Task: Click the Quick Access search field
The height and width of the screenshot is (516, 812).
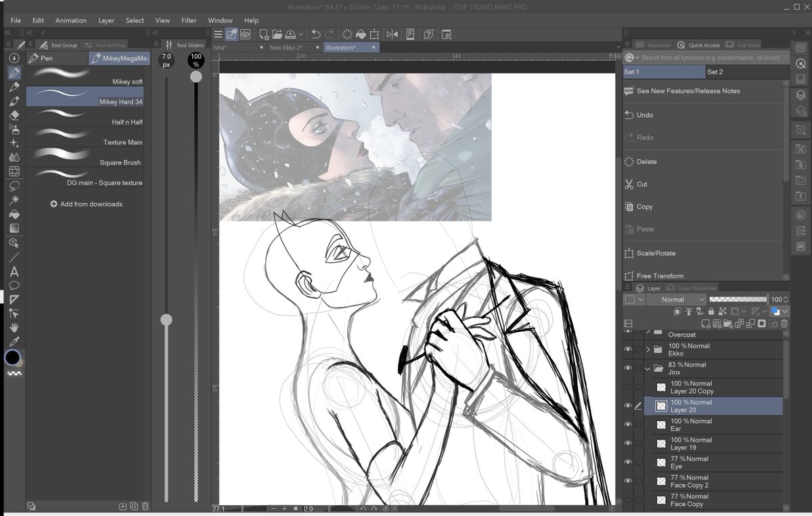Action: click(x=706, y=58)
